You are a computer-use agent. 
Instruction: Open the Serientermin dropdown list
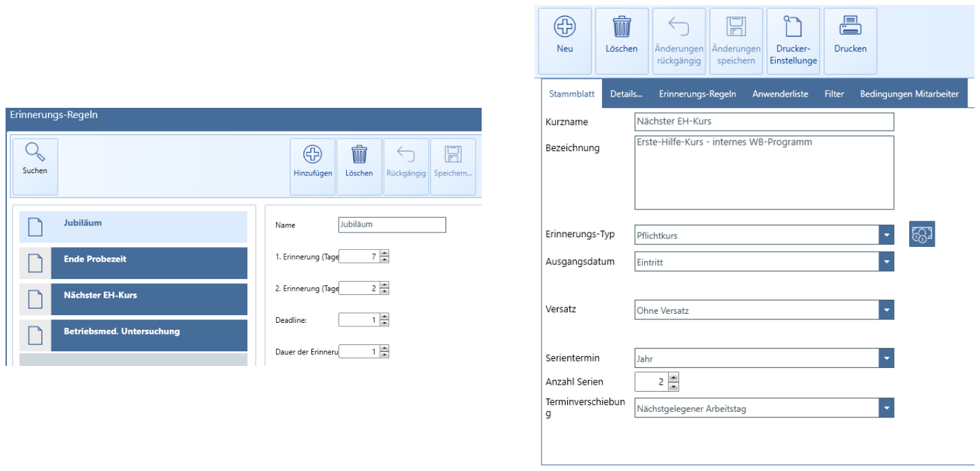coord(885,359)
